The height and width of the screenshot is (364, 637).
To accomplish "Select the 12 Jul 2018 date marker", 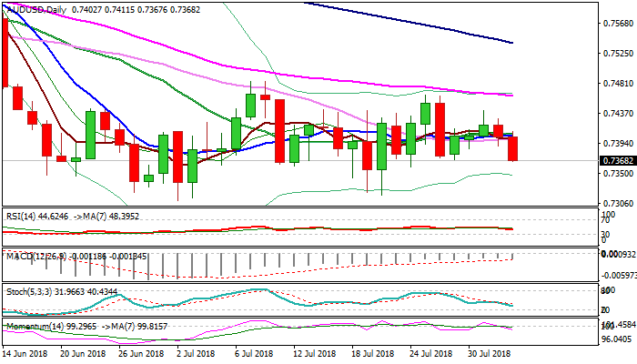I will 302,351.
